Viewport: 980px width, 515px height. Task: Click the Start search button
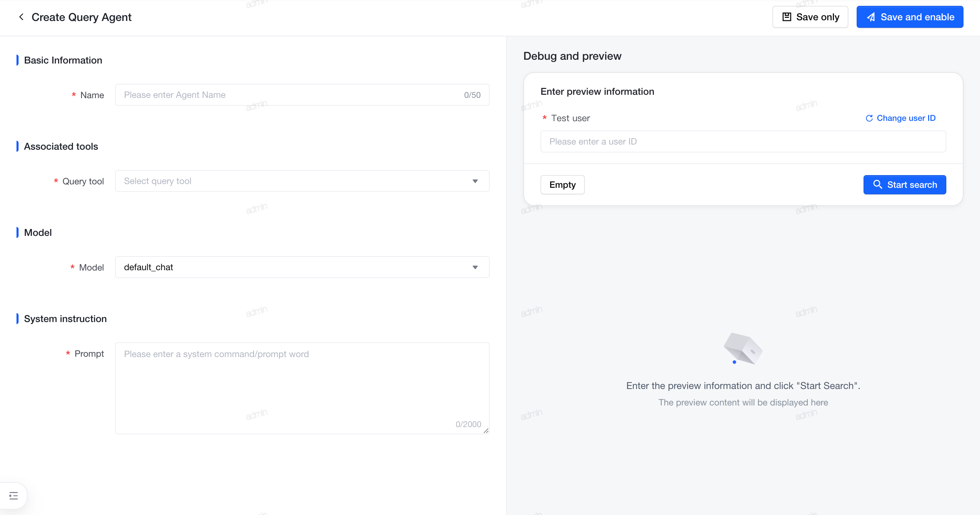[904, 185]
